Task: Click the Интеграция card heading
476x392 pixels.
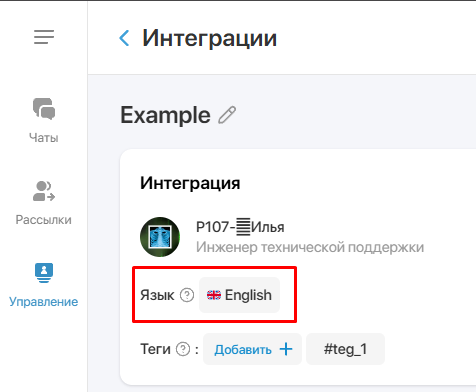Action: (190, 183)
